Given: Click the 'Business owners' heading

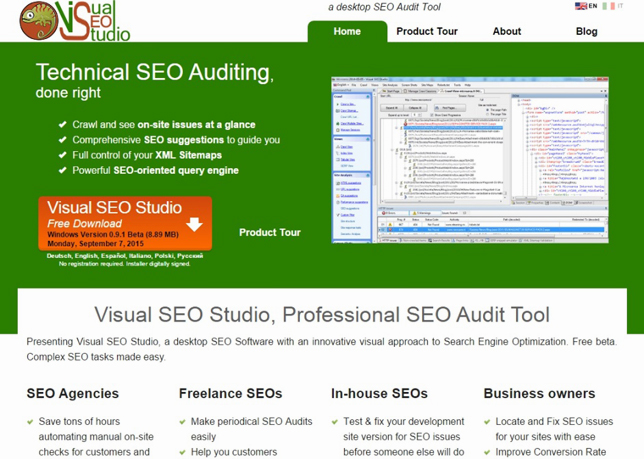Looking at the screenshot, I should coord(541,393).
